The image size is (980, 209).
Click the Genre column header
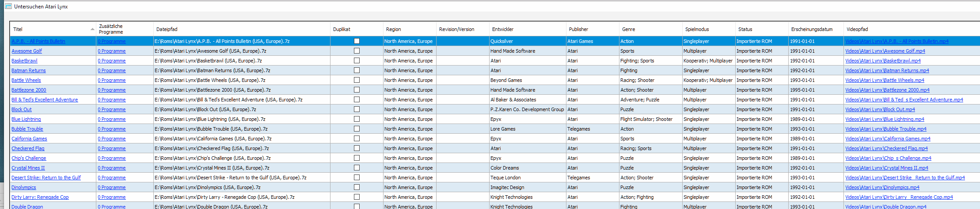pyautogui.click(x=650, y=29)
